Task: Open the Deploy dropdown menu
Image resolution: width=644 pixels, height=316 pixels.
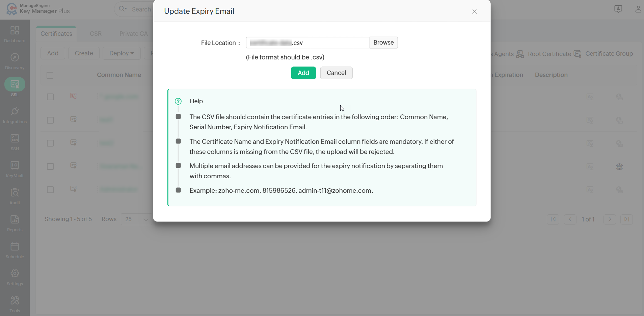Action: point(121,53)
